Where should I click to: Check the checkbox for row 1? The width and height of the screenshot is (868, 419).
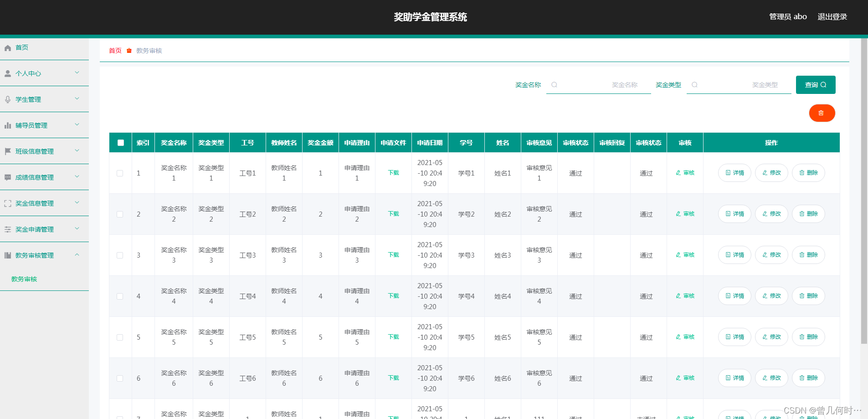(120, 173)
